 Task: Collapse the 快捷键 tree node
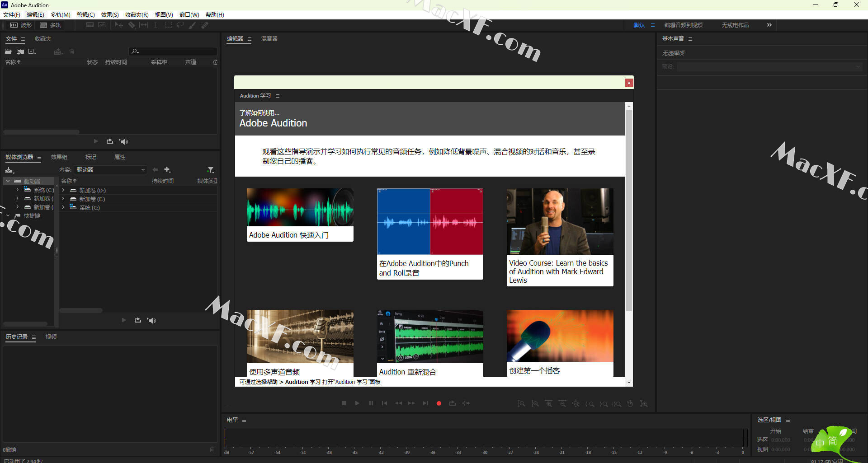(8, 216)
